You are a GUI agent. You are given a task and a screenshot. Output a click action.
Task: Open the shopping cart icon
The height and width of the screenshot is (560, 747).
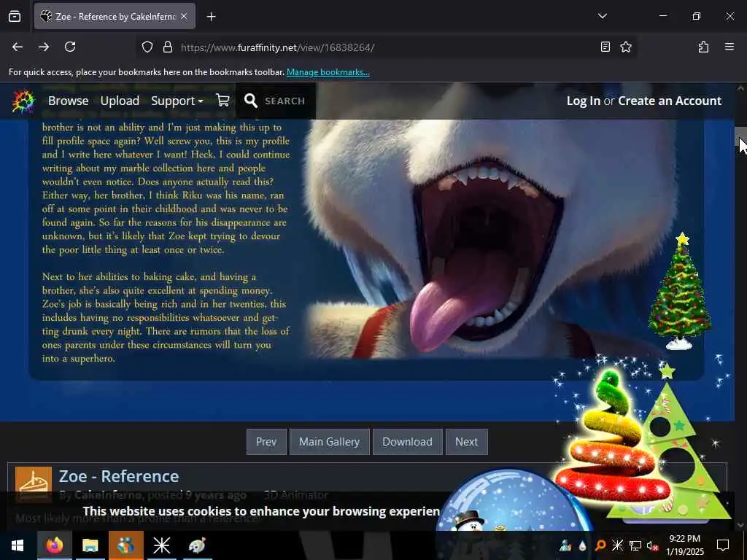222,100
